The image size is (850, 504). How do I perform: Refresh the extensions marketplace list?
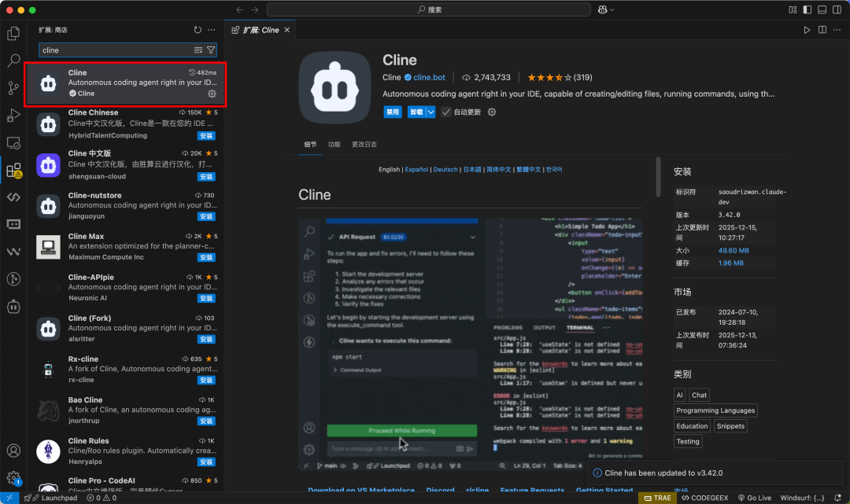(198, 30)
